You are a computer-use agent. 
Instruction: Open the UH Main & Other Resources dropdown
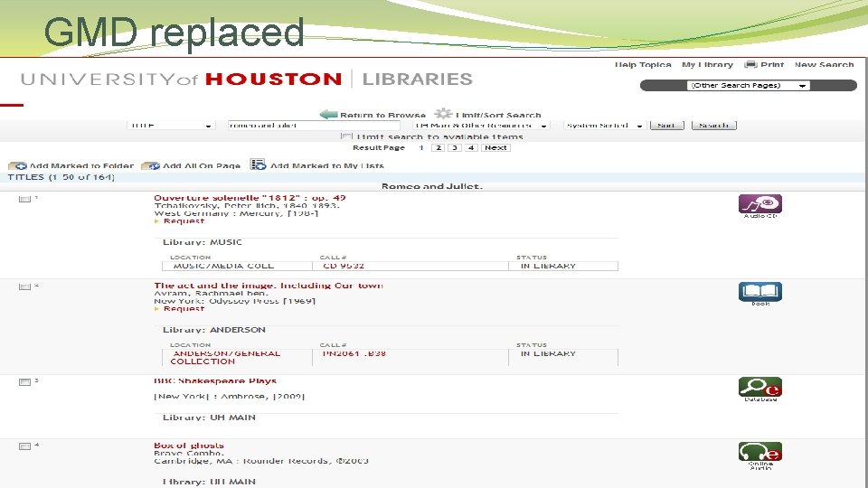tap(480, 126)
